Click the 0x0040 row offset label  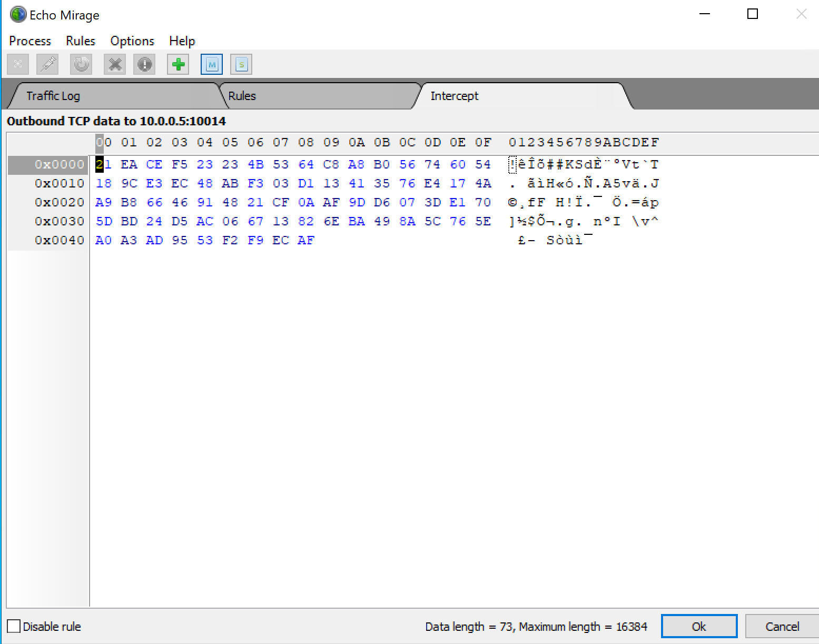click(x=59, y=240)
